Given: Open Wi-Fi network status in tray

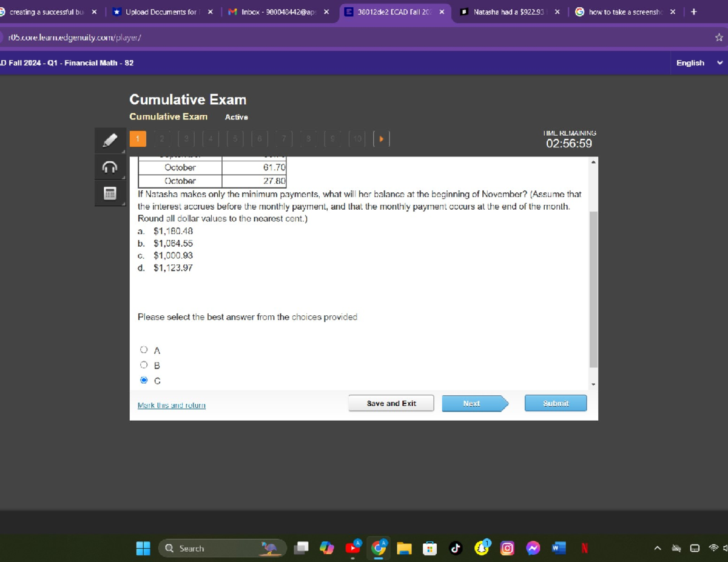Looking at the screenshot, I should coord(712,549).
